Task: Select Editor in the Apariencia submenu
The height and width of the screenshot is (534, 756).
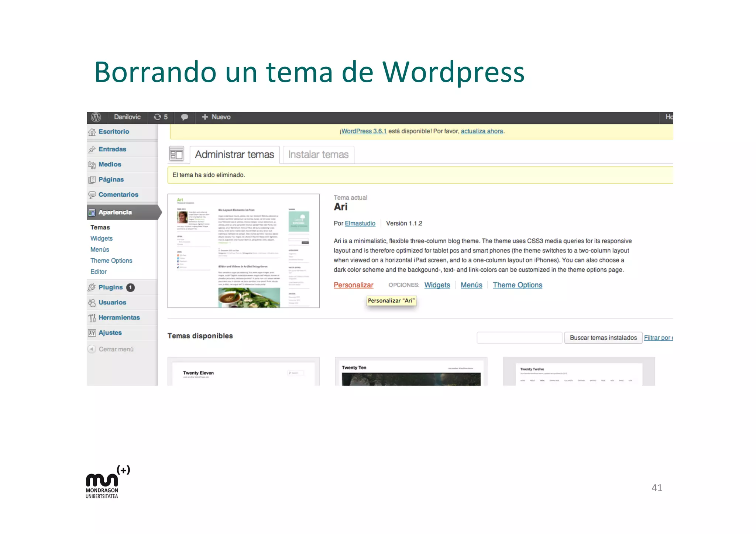Action: [x=99, y=272]
